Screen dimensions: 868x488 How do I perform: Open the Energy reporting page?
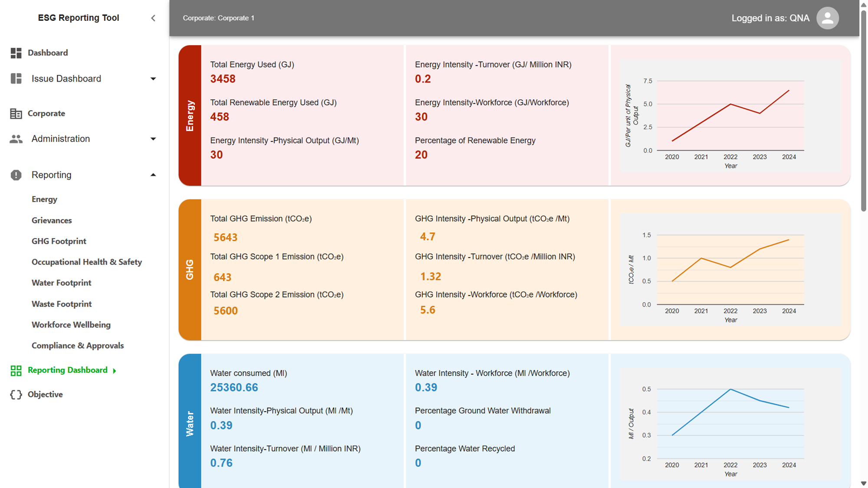click(x=44, y=199)
